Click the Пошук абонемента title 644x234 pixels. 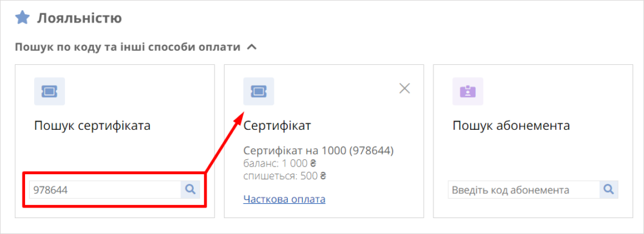tap(511, 125)
